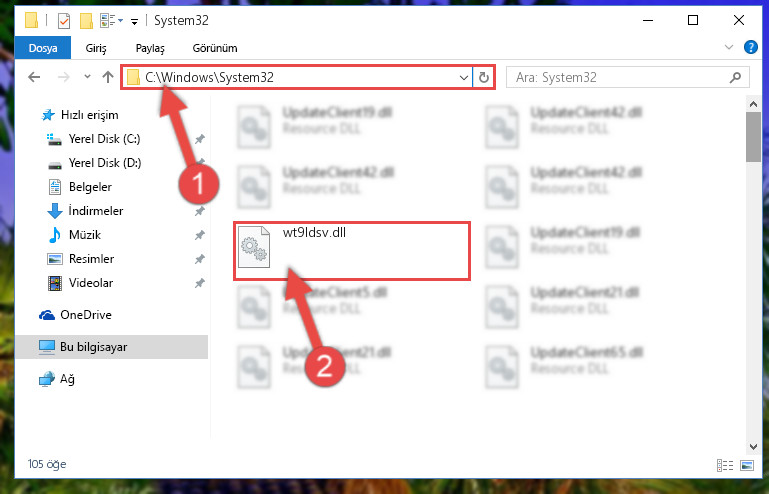Open Explorer help question mark
Screen dimensions: 769x494
pos(750,47)
